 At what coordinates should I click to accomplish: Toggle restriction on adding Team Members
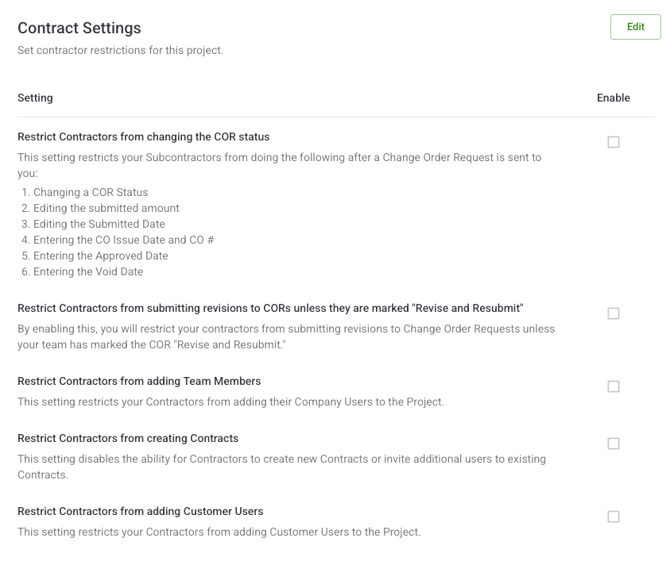pyautogui.click(x=613, y=386)
